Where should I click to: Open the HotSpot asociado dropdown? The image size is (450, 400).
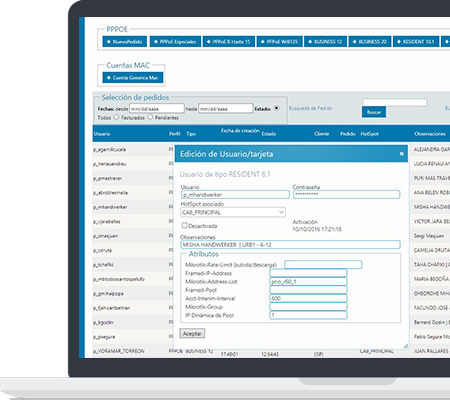click(x=233, y=212)
